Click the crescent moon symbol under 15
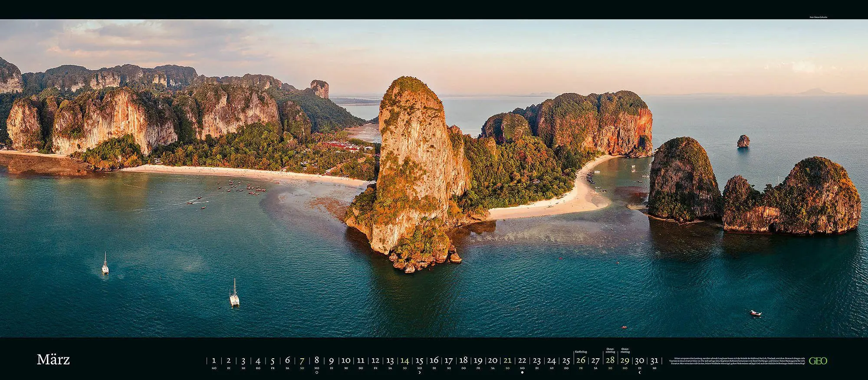Viewport: 868px width, 380px height. [x=419, y=372]
